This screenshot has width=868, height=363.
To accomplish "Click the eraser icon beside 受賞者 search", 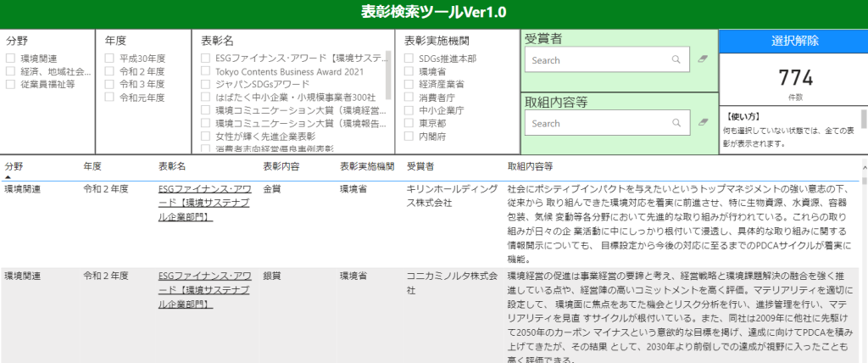I will tap(702, 60).
